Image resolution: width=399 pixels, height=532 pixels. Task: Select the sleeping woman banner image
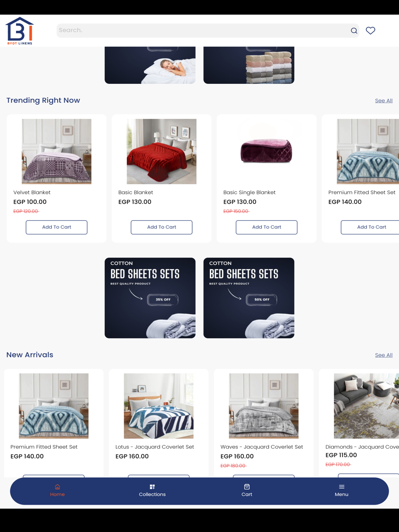(x=150, y=65)
